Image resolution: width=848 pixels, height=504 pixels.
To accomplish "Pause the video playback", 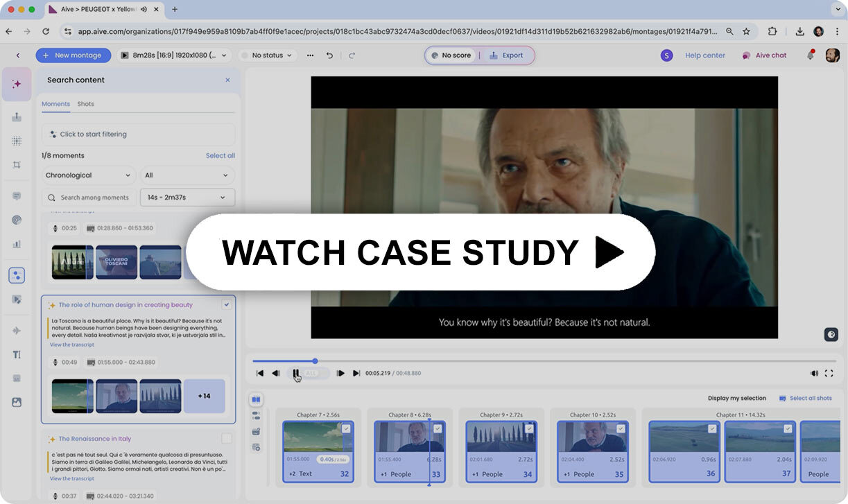I will (296, 373).
